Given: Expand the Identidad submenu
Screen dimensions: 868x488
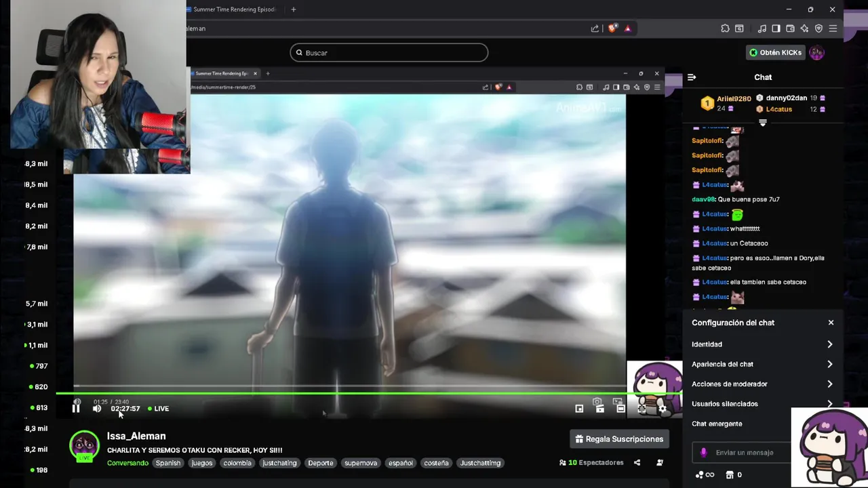Looking at the screenshot, I should 762,344.
